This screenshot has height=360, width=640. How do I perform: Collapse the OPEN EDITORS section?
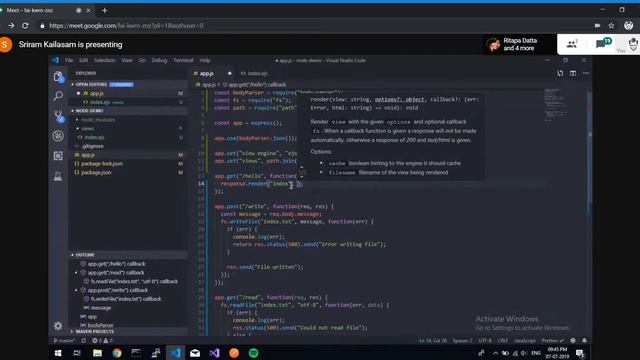pos(73,84)
